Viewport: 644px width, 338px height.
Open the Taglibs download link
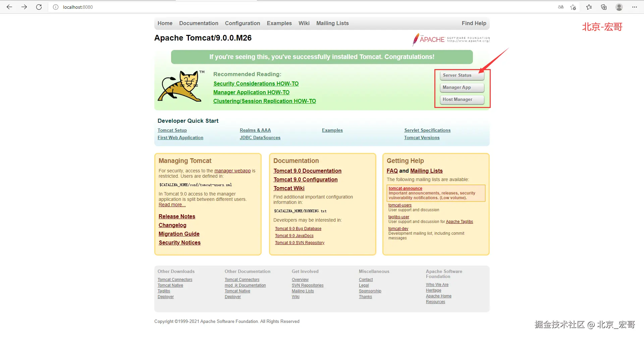coord(164,291)
